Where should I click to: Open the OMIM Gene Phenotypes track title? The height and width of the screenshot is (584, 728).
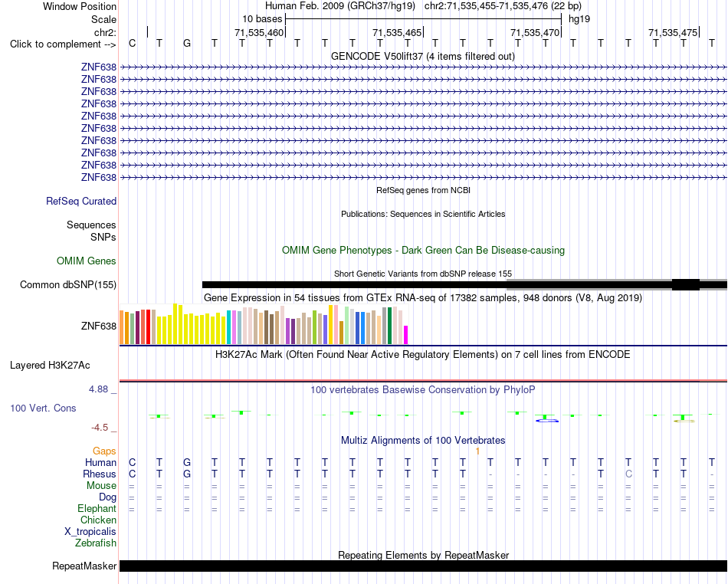[x=423, y=250]
